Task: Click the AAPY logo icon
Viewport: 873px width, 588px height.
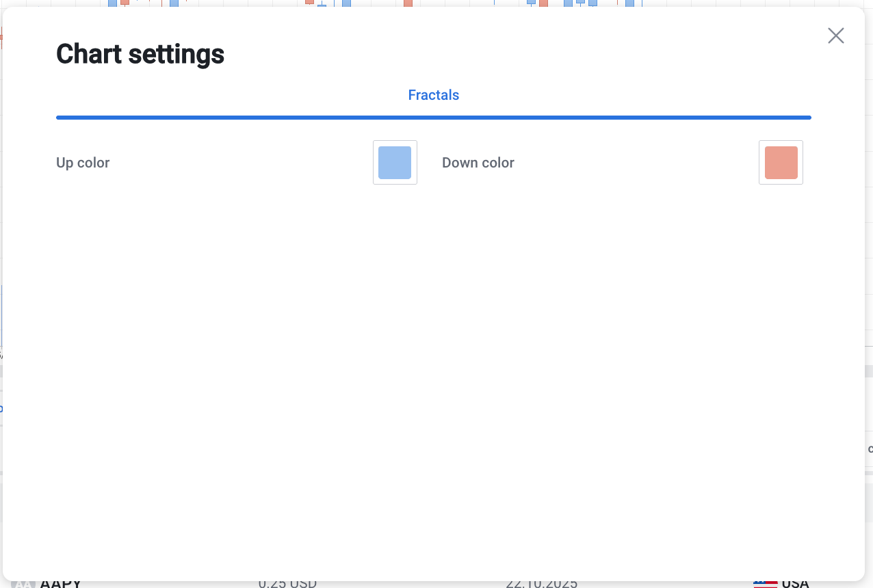Action: [x=22, y=584]
